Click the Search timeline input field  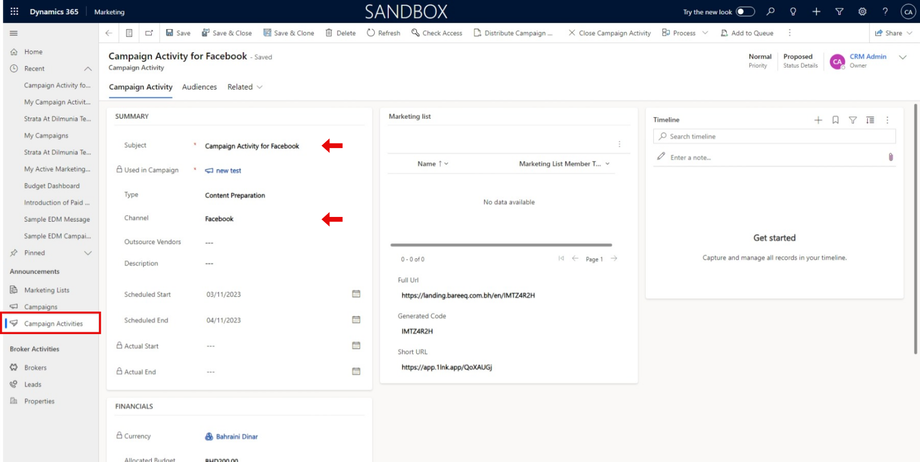point(775,136)
